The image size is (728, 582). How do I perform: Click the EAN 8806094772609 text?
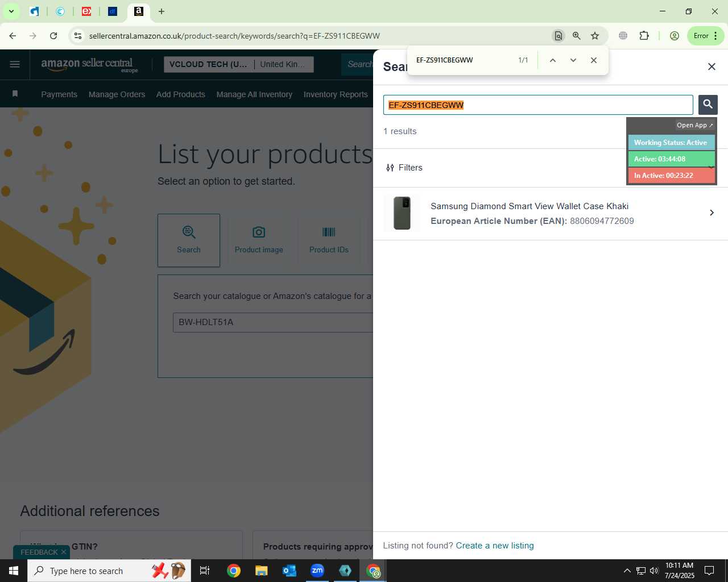point(532,221)
